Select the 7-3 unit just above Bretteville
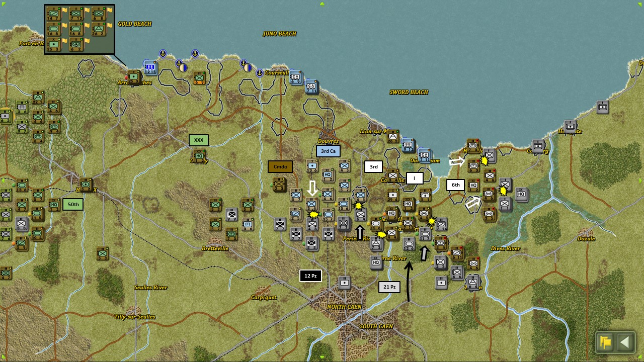This screenshot has width=644, height=362. pyautogui.click(x=231, y=234)
